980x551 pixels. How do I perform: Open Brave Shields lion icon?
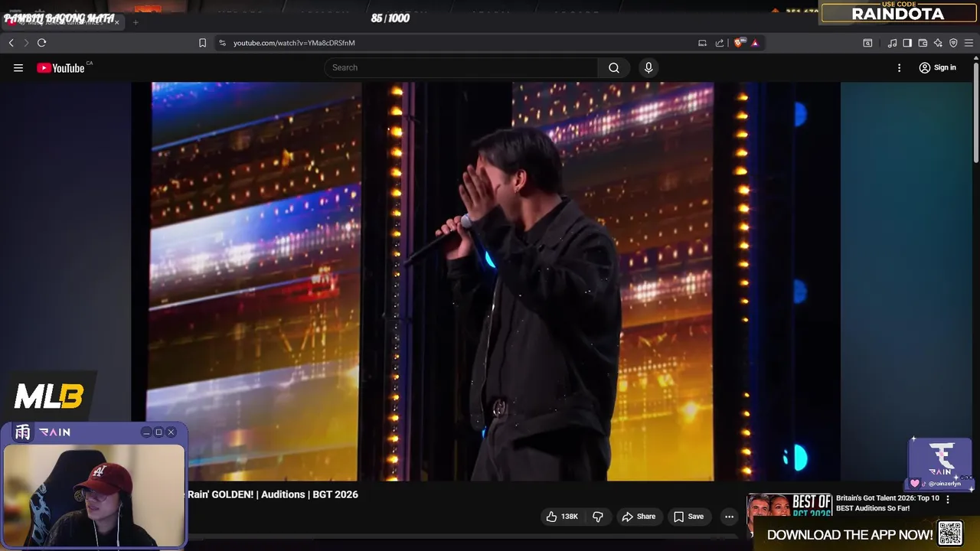click(x=738, y=43)
